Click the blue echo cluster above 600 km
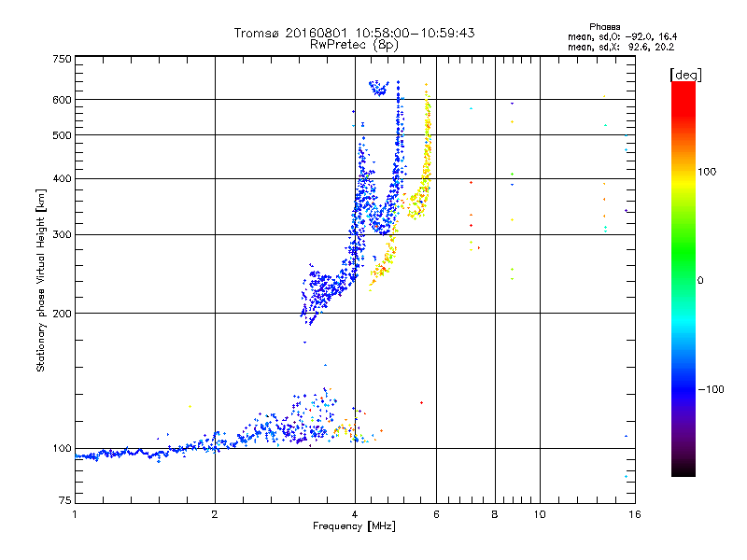Screen dimensions: 747x560 pos(379,88)
